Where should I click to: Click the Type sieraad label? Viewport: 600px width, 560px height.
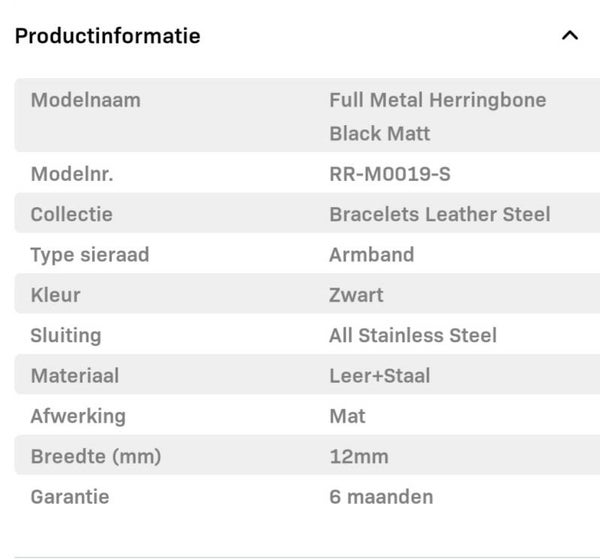(89, 255)
